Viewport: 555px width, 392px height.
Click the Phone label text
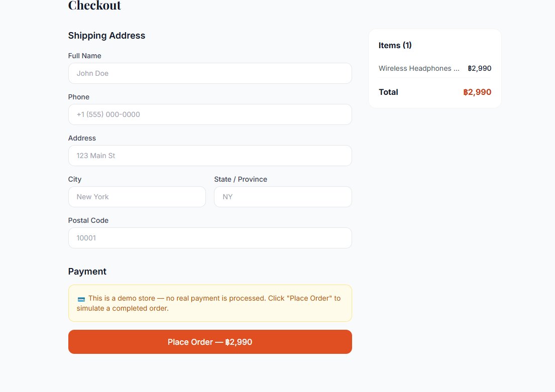pyautogui.click(x=79, y=97)
